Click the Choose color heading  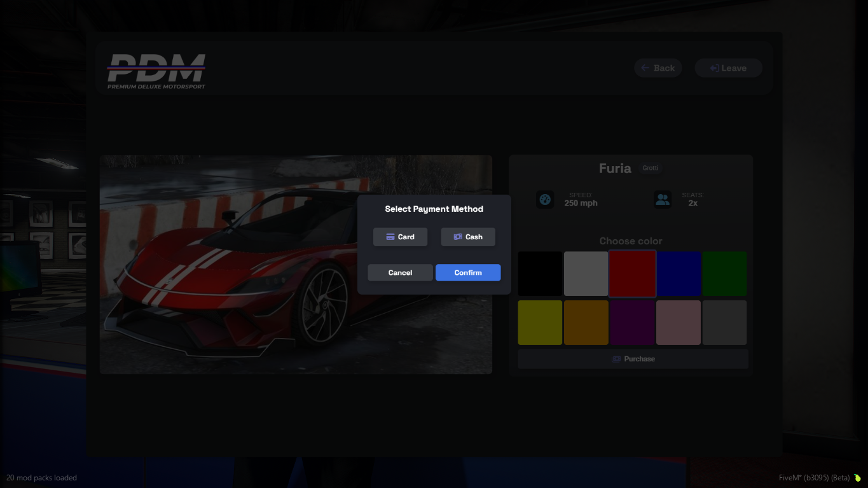(631, 241)
